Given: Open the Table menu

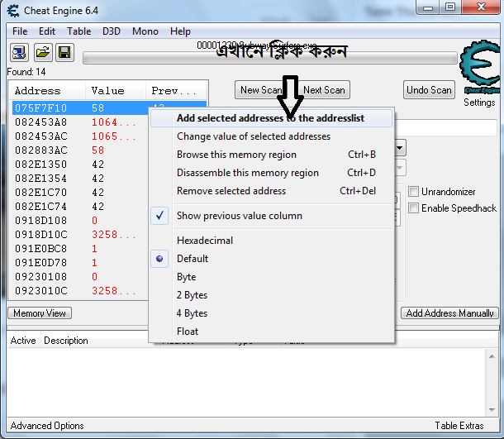Looking at the screenshot, I should tap(78, 31).
